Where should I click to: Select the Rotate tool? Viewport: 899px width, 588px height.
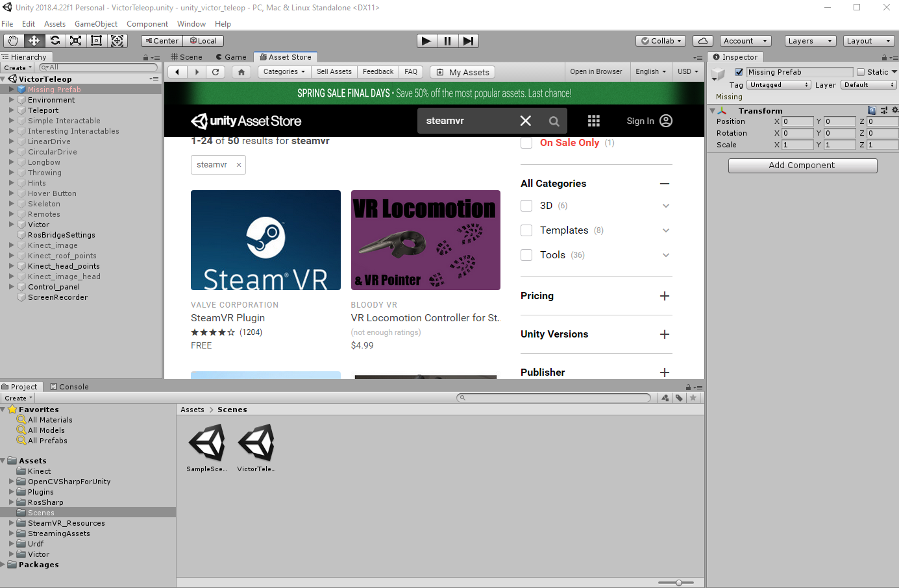pos(55,40)
